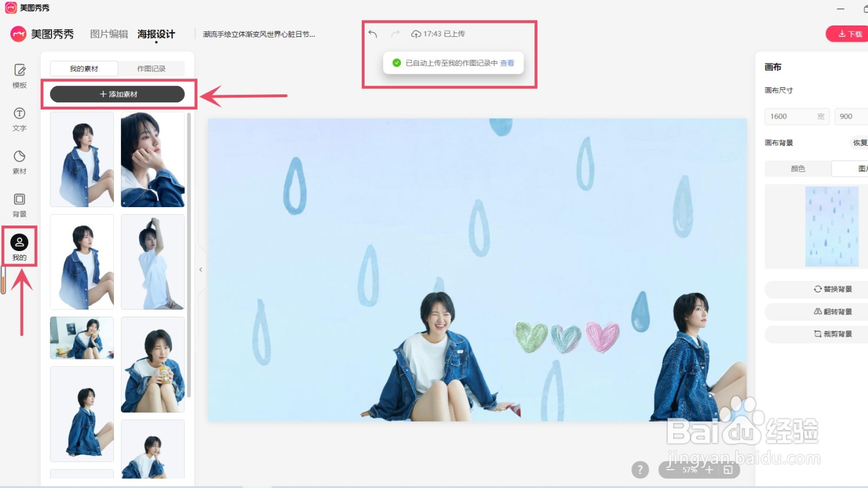Viewport: 868px width, 488px height.
Task: Select the landscape thumbnail with girl on bed
Action: click(82, 338)
